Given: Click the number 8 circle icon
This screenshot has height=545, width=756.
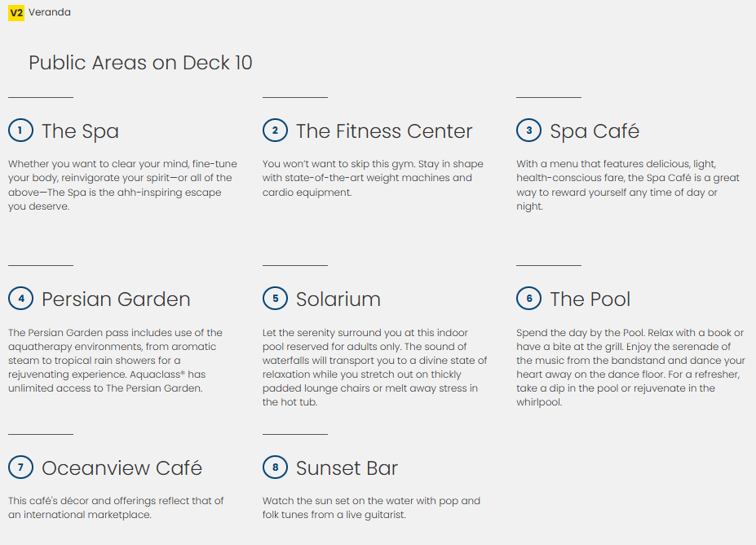Looking at the screenshot, I should (x=275, y=467).
